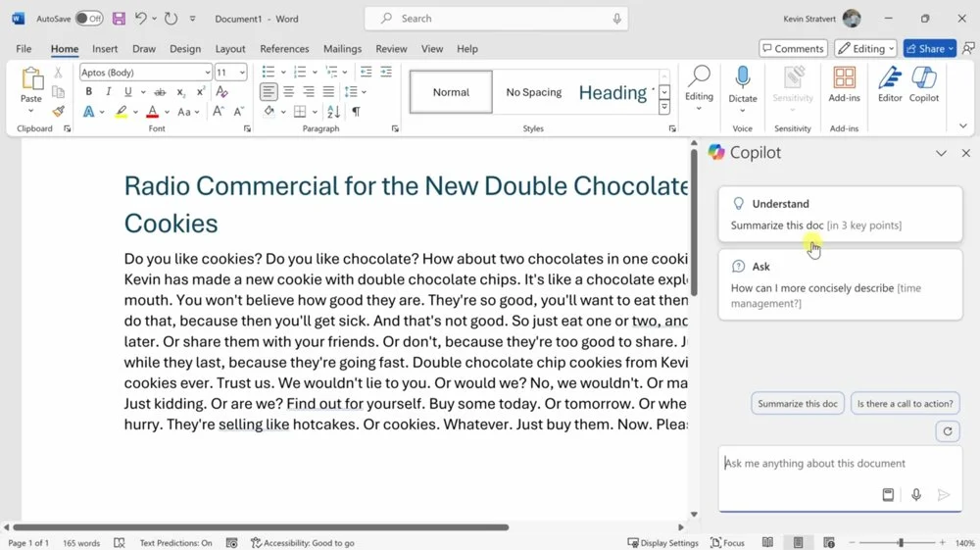Refresh Copilot suggestions with the refresh icon

947,430
